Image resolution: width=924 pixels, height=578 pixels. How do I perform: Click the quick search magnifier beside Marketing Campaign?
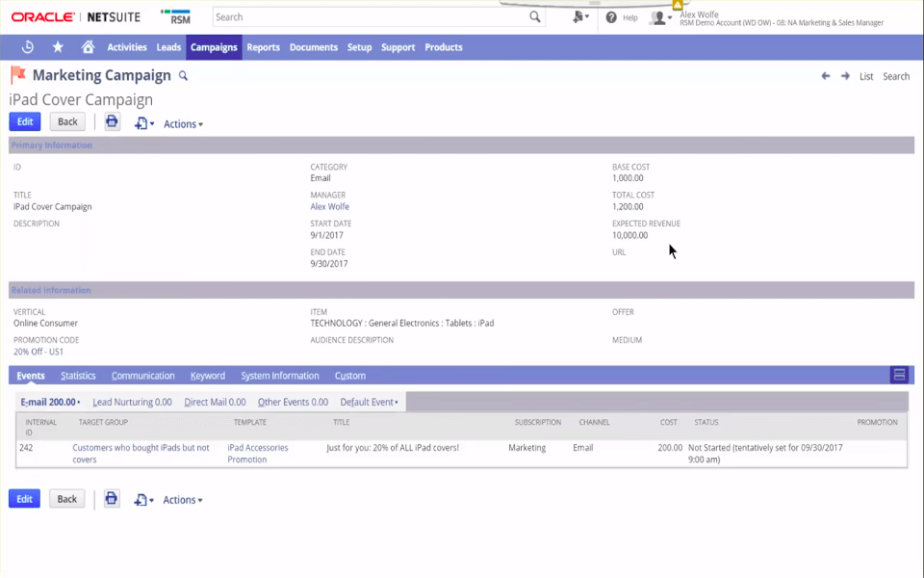183,76
